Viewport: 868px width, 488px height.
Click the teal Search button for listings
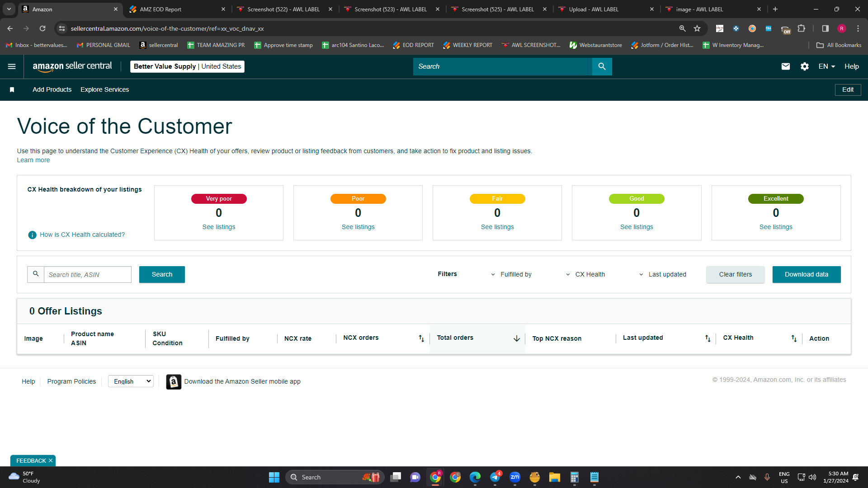[x=162, y=275]
